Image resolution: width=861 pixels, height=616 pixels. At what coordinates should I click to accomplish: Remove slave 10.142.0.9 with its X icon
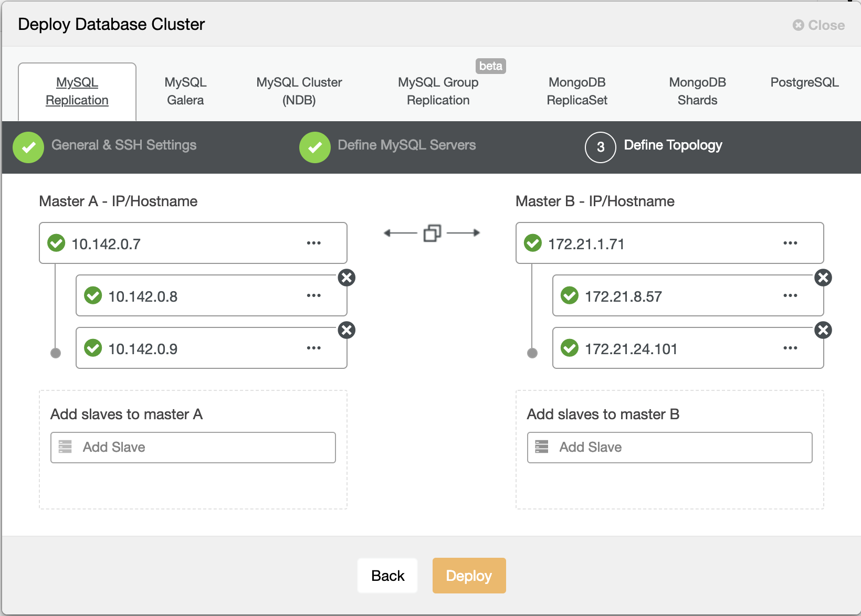346,330
